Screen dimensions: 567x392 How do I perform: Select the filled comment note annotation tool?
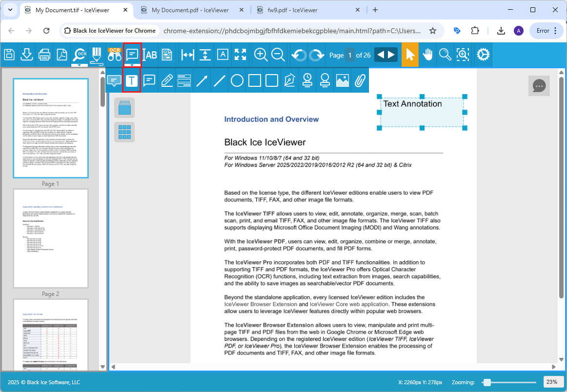(x=114, y=80)
